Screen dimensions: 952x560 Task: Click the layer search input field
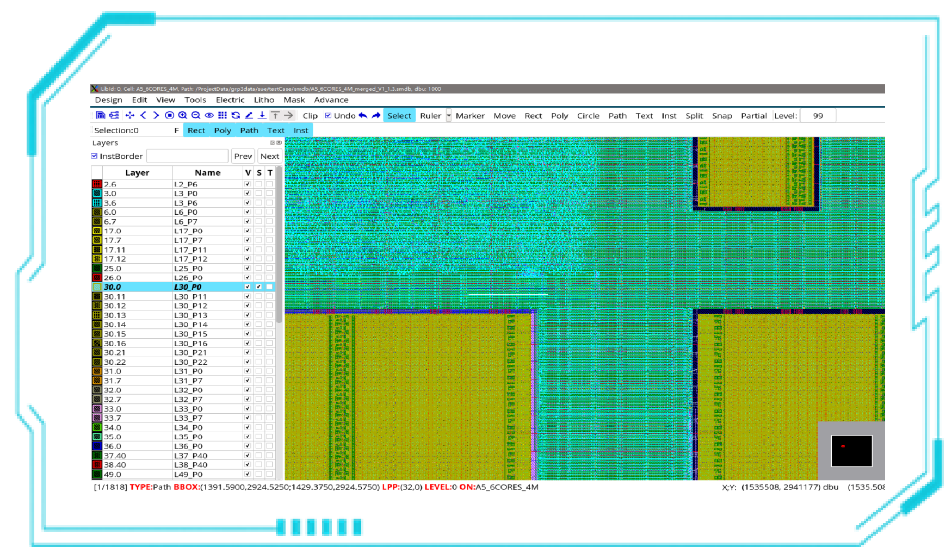(x=187, y=156)
